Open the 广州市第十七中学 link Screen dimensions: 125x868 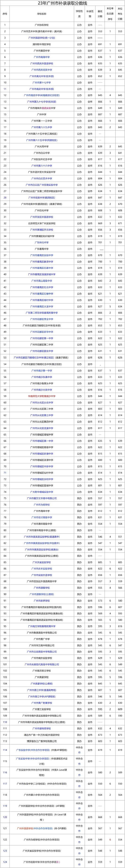(x=42, y=83)
